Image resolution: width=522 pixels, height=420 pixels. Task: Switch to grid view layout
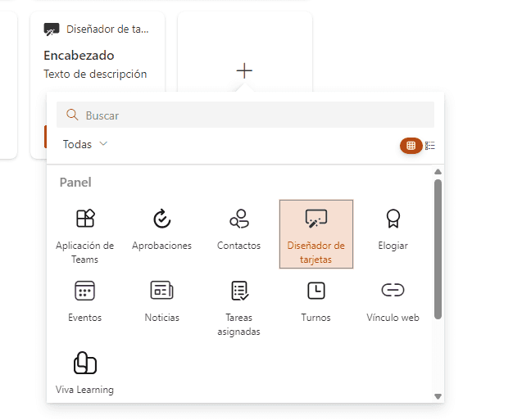[x=411, y=146]
